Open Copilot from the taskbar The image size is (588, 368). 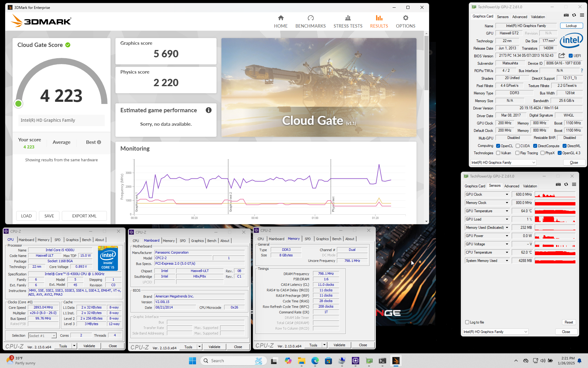[x=288, y=361]
